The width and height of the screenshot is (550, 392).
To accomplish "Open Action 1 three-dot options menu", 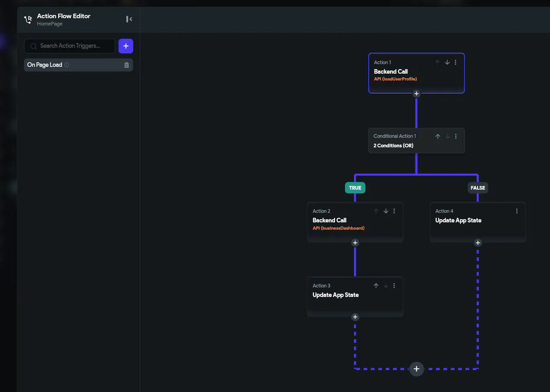I will point(456,62).
